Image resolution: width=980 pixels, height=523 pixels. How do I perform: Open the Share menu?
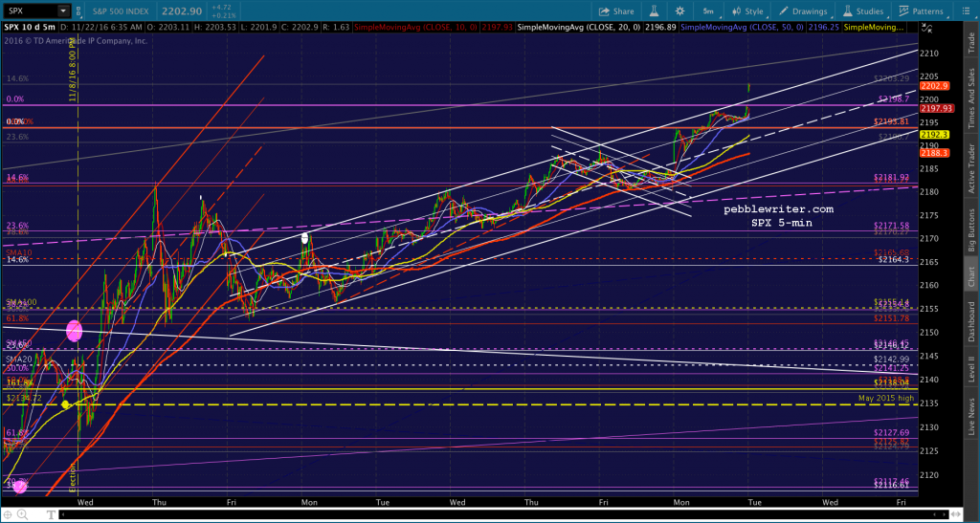pos(616,11)
